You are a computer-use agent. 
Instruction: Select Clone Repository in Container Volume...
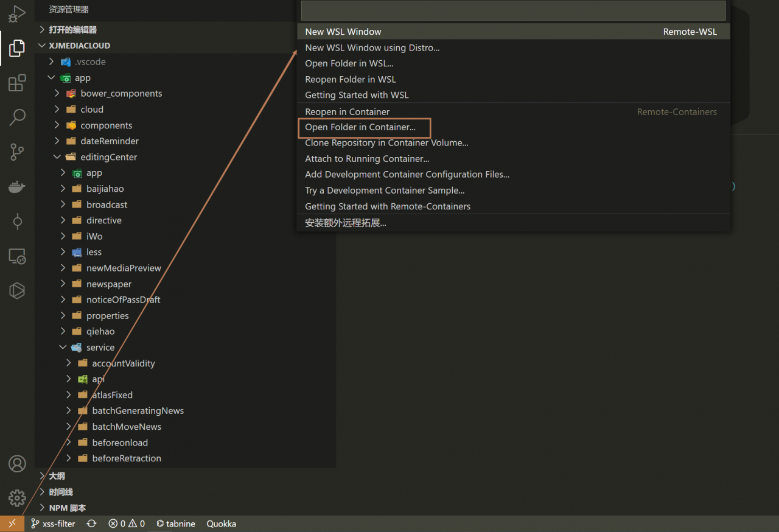[514, 143]
